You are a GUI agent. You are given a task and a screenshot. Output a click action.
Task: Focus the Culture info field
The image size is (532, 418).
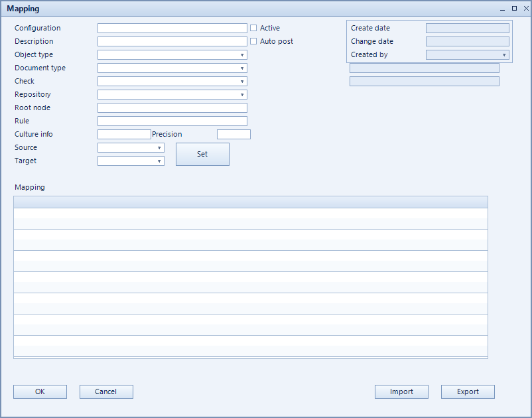[124, 134]
